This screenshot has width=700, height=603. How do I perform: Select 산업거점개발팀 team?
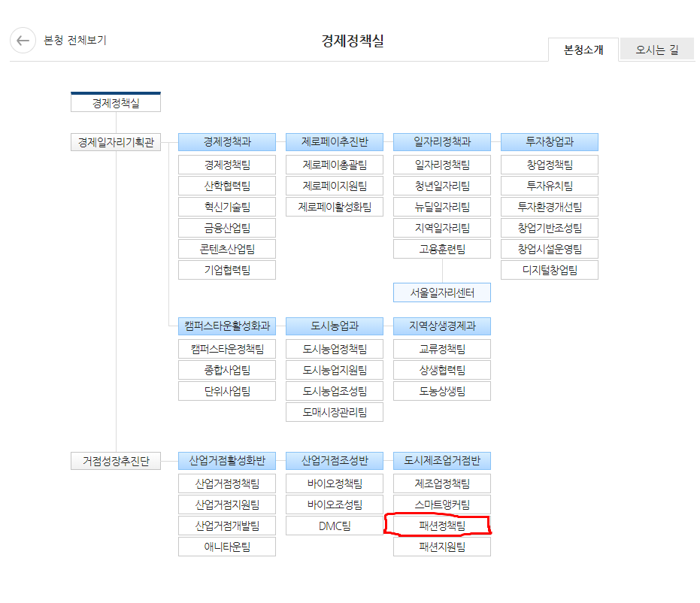point(227,526)
